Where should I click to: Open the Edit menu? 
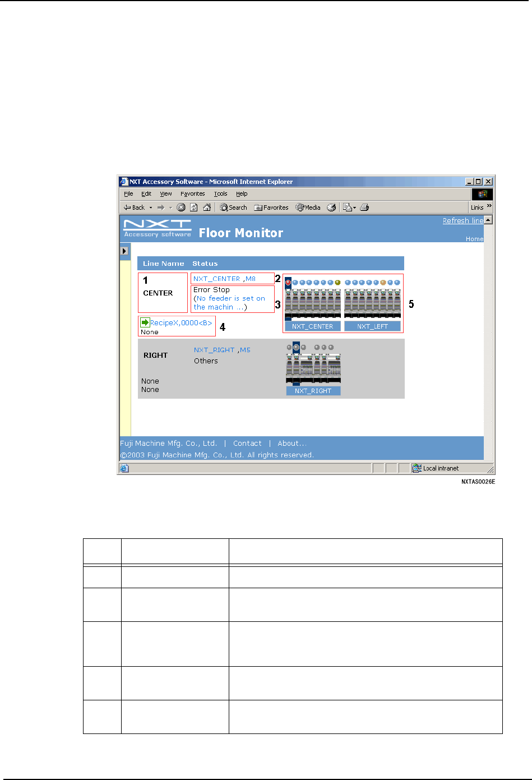(146, 193)
